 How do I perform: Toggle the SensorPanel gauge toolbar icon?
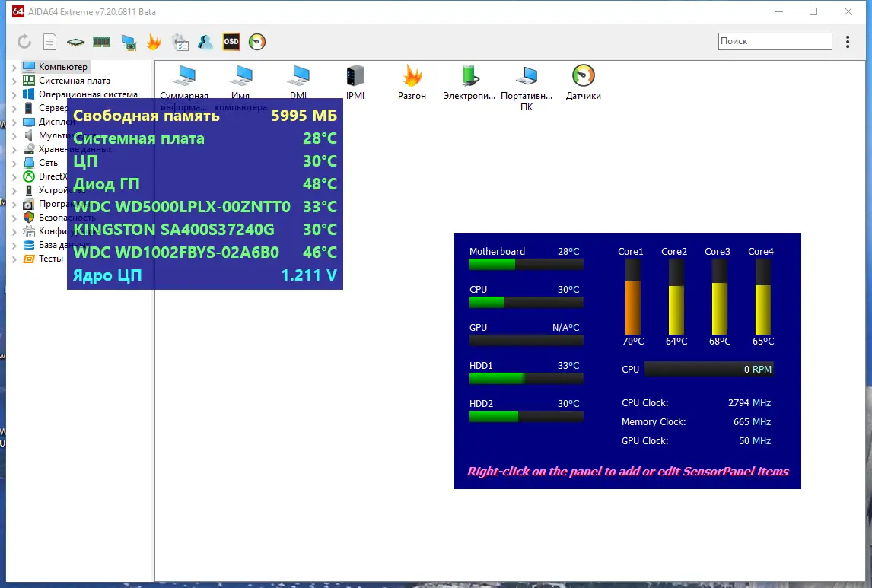[x=257, y=42]
